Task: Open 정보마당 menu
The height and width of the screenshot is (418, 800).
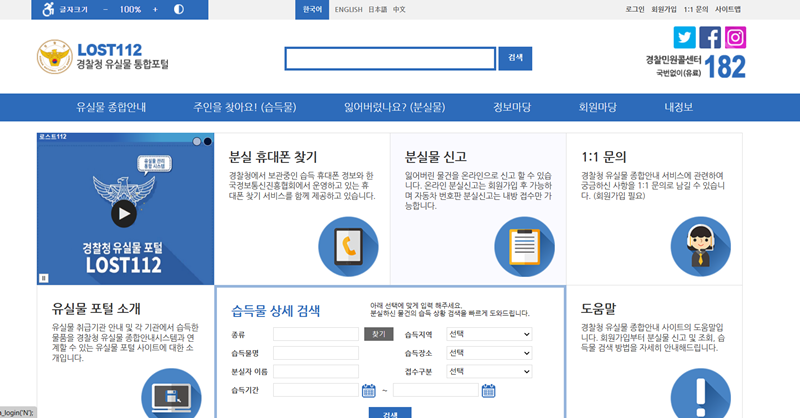Action: pos(512,107)
